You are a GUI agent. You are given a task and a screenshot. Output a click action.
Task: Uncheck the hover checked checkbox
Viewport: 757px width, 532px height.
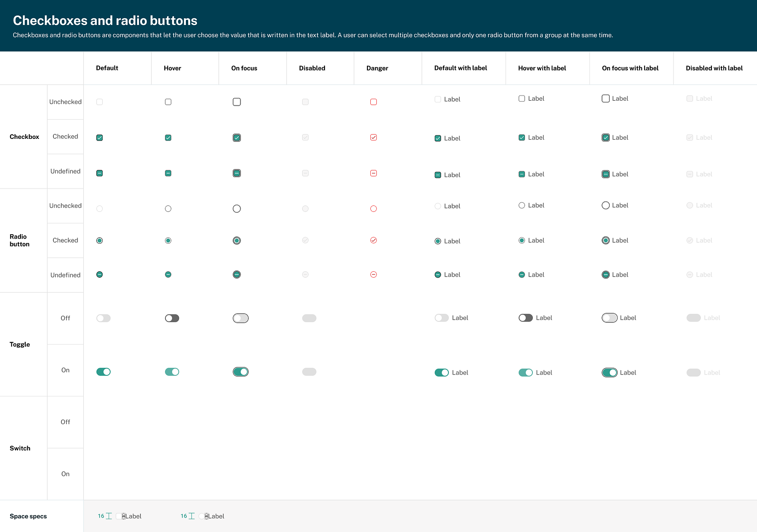click(x=168, y=138)
